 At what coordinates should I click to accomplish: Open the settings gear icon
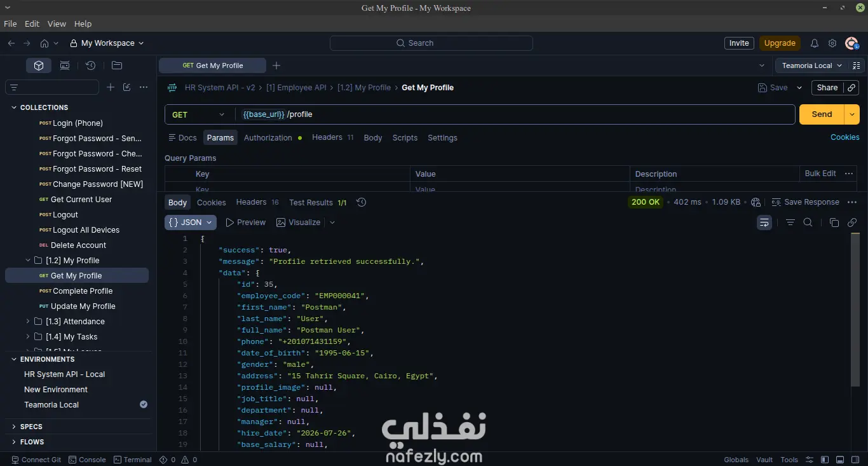click(x=832, y=43)
